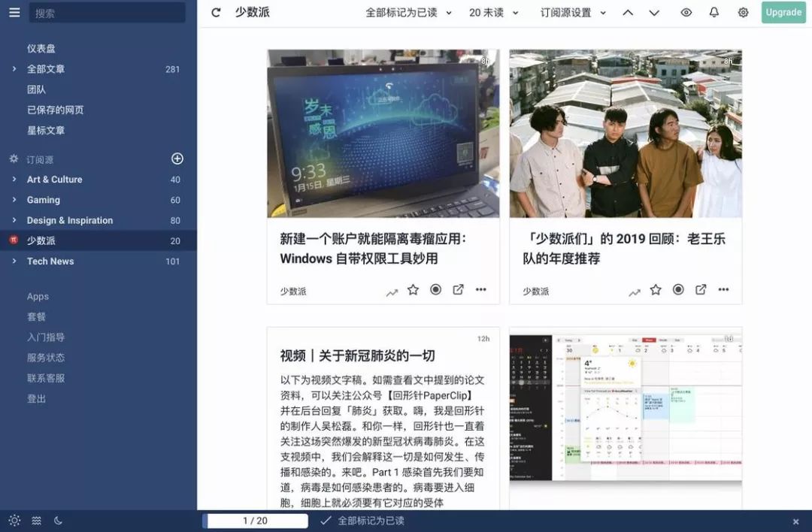812x532 pixels.
Task: Go to next article with down arrow
Action: click(654, 13)
